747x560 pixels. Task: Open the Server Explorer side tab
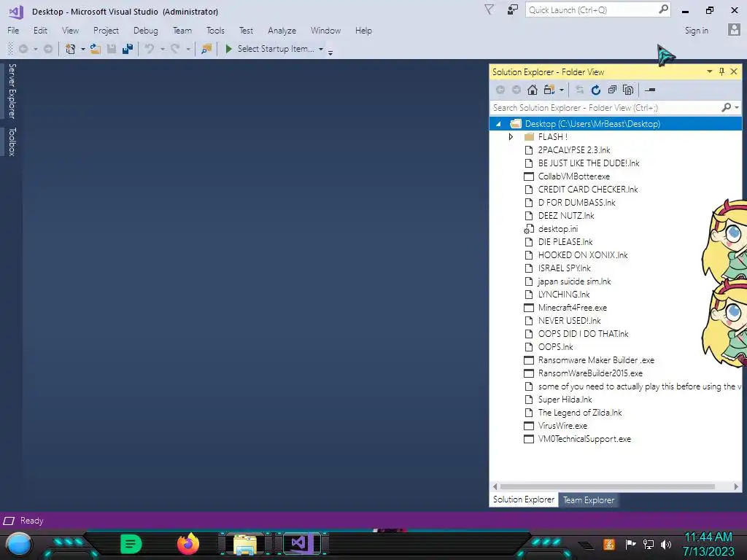(x=12, y=91)
